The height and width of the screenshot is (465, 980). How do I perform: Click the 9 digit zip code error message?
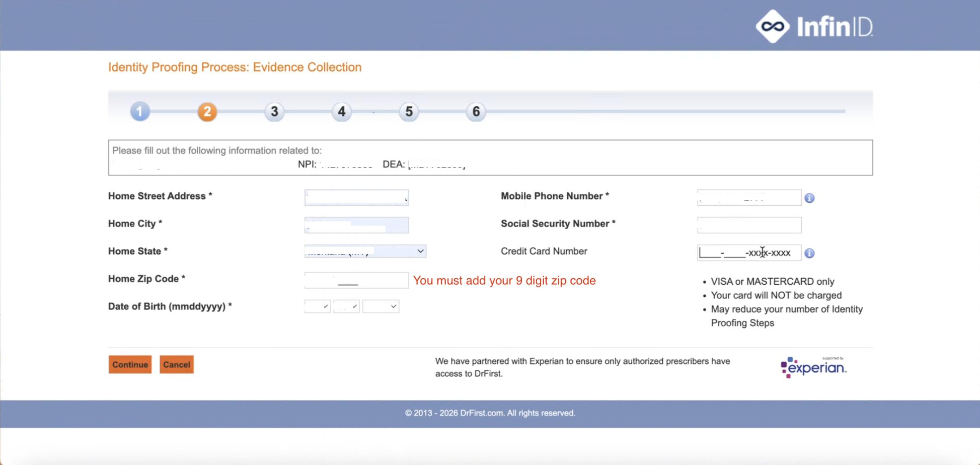(x=504, y=281)
